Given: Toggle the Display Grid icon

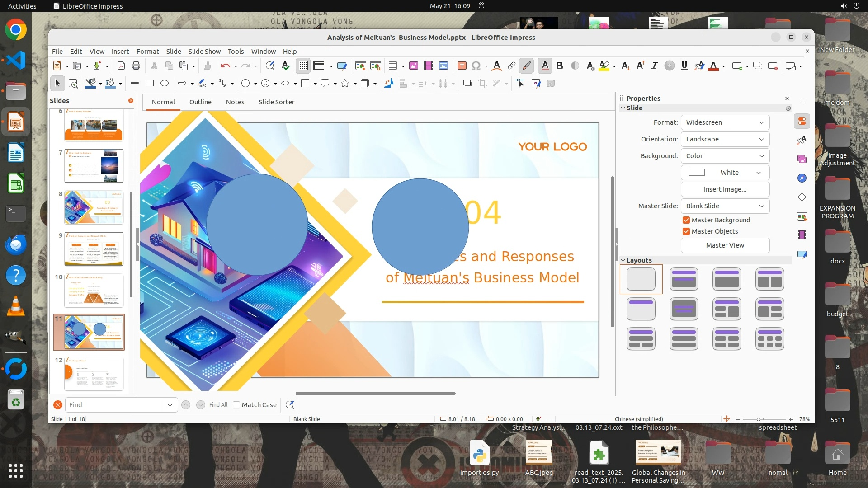Looking at the screenshot, I should [303, 66].
